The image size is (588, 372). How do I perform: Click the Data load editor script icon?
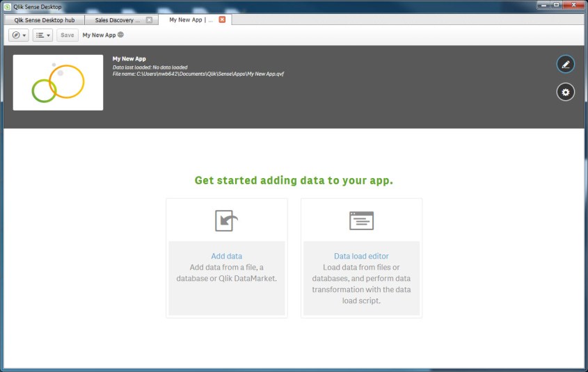(x=362, y=220)
